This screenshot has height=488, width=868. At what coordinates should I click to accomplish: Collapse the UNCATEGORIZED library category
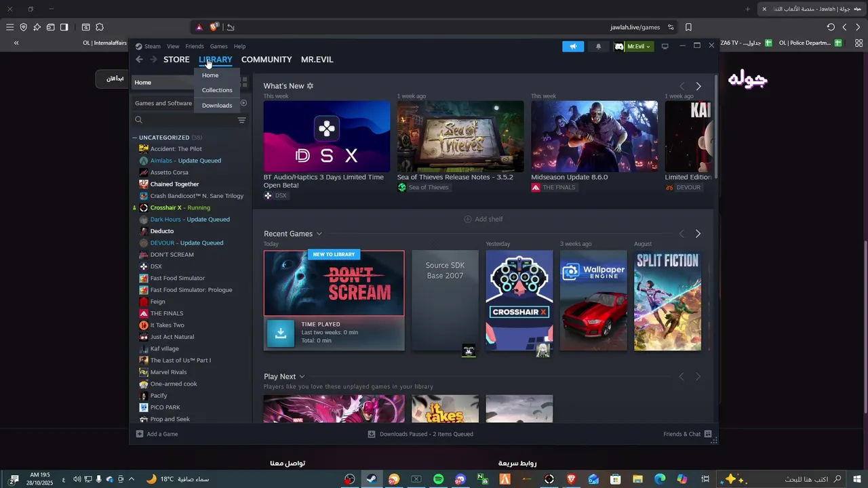point(135,138)
